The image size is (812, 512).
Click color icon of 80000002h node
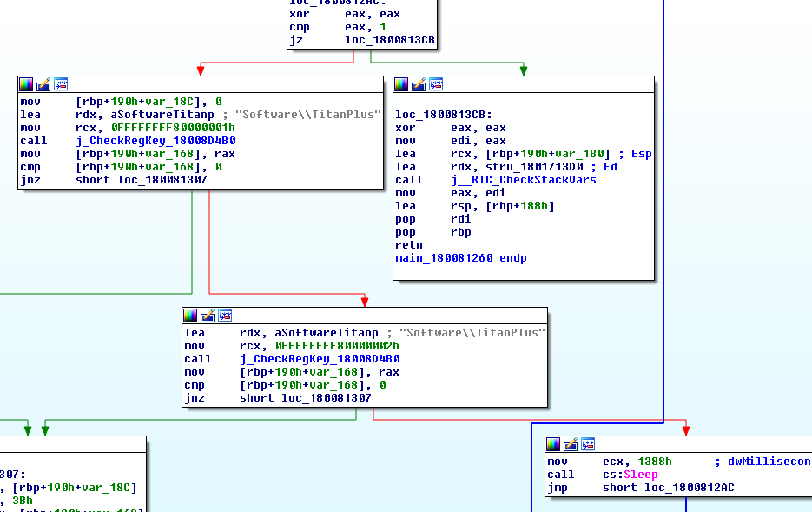(x=190, y=316)
